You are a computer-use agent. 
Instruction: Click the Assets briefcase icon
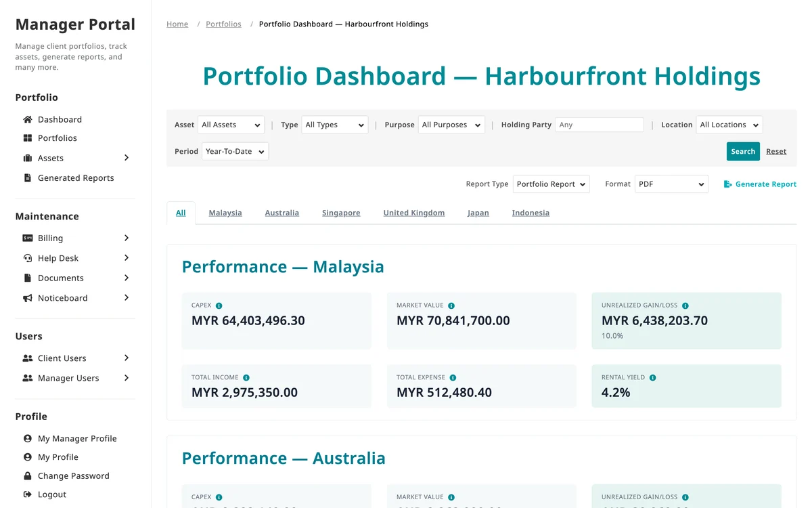(28, 158)
